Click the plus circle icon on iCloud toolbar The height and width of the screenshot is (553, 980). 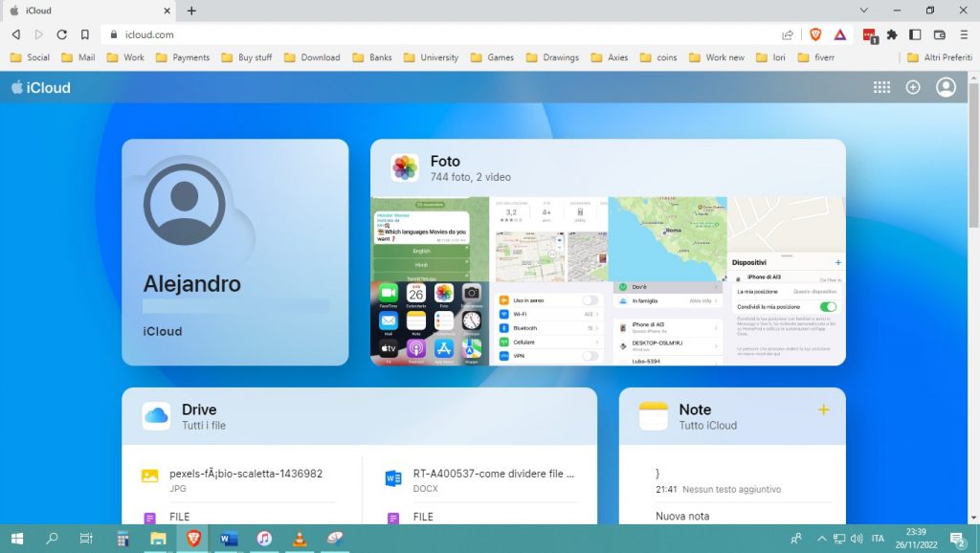[913, 87]
